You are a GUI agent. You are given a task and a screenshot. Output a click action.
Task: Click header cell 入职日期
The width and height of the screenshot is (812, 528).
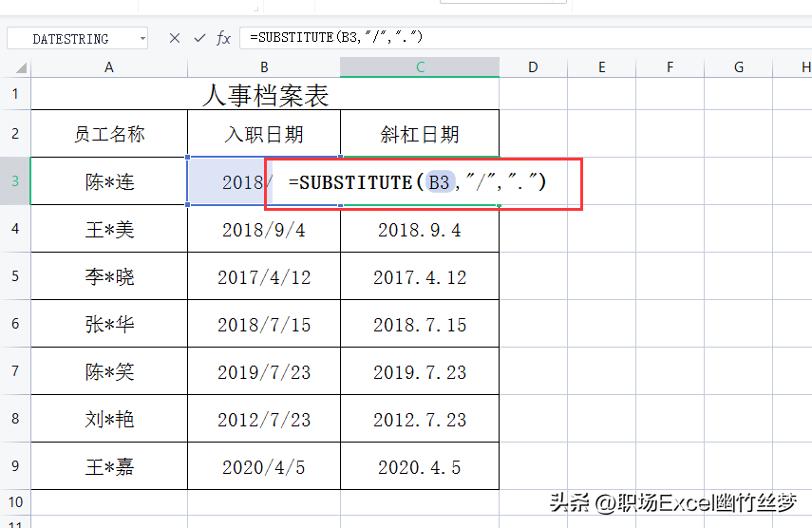point(264,134)
